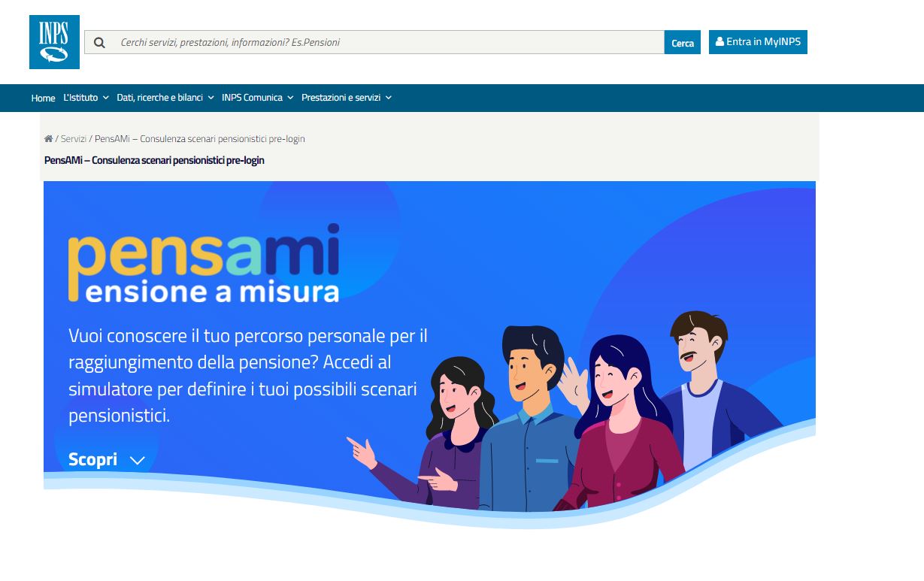Viewport: 924px width, 581px height.
Task: Click the user icon in Entra in MyINPS
Action: pyautogui.click(x=720, y=42)
